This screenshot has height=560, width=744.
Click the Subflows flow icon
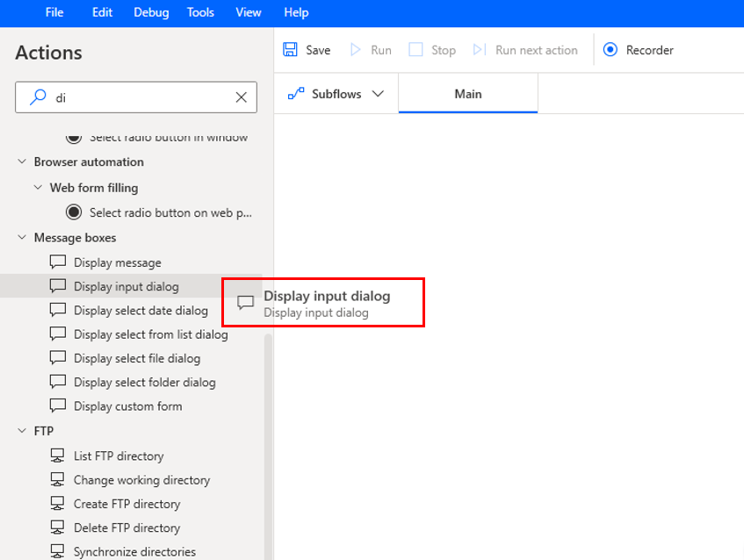(x=296, y=93)
